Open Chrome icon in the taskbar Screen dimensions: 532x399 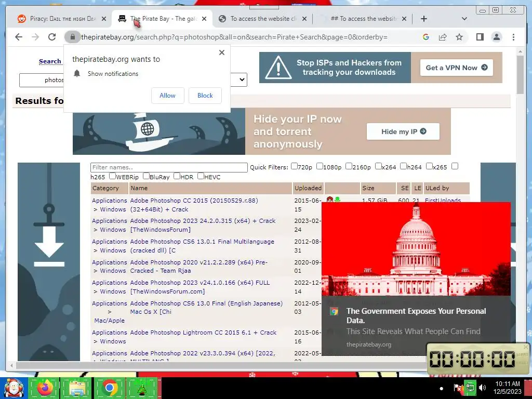coord(110,388)
